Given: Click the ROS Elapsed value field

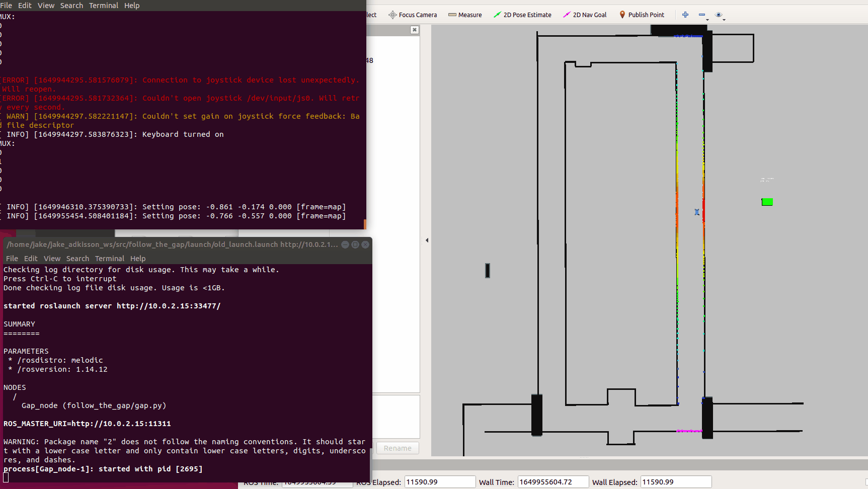Looking at the screenshot, I should click(x=439, y=482).
